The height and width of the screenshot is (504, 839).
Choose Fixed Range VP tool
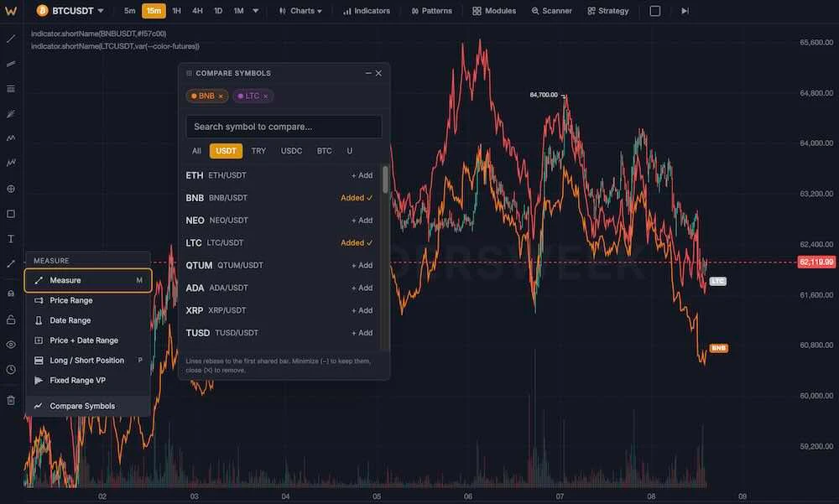(x=88, y=381)
